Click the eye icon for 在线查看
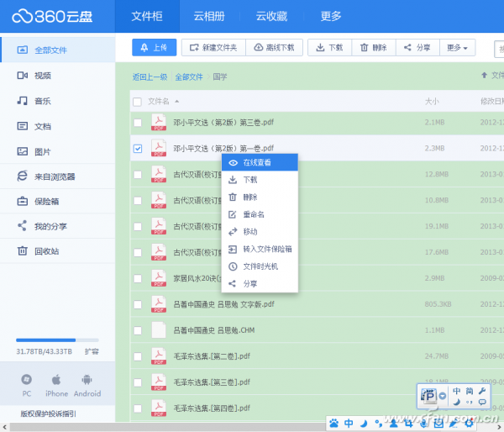The image size is (504, 432). pos(233,163)
